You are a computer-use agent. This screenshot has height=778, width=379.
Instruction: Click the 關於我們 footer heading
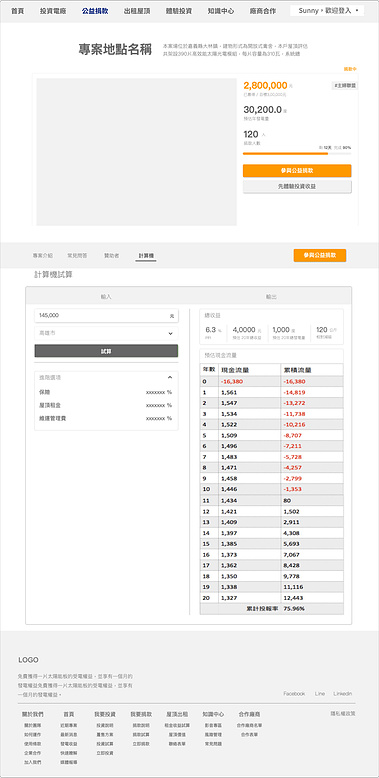click(x=33, y=714)
